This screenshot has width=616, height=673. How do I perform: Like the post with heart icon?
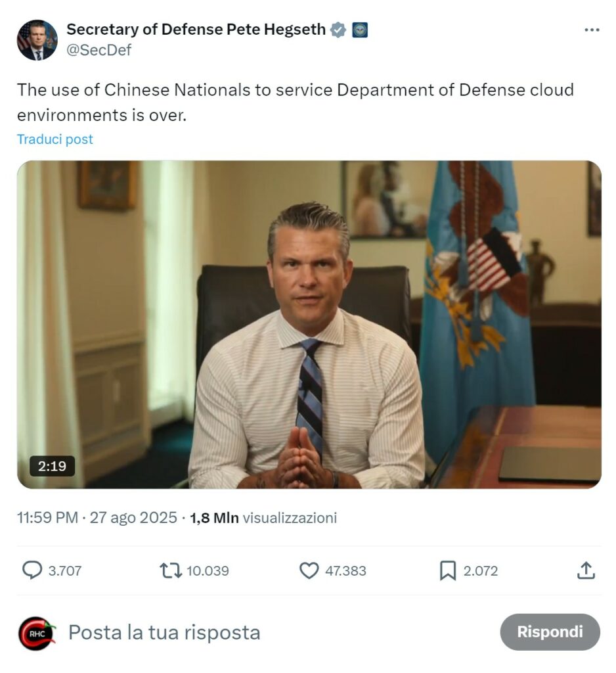click(309, 570)
